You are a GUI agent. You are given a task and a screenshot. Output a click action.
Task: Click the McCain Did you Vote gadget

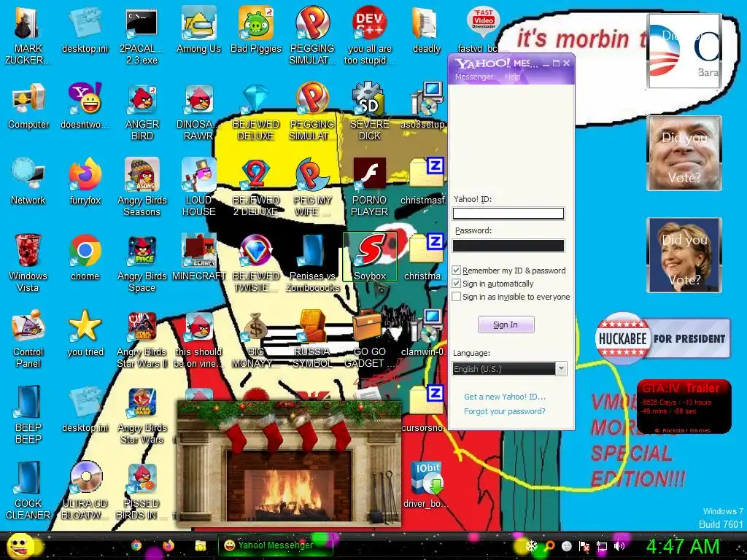tap(684, 153)
